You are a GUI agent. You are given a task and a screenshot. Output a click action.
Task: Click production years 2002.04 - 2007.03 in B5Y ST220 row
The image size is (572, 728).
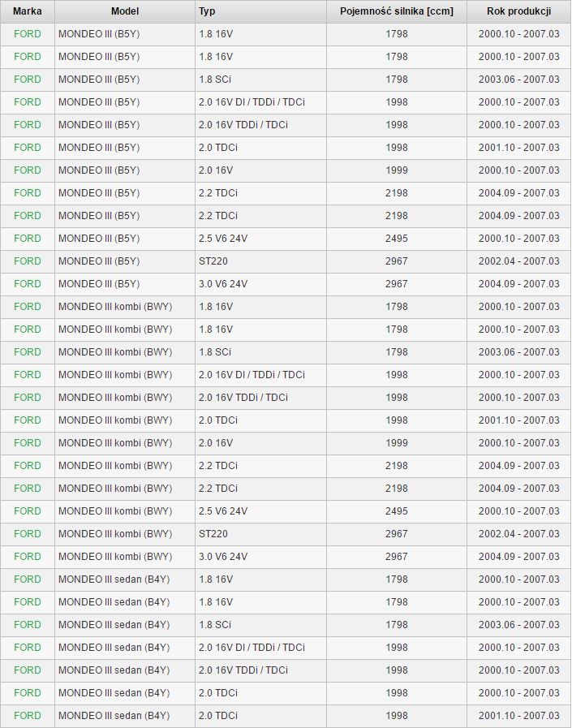click(x=519, y=261)
